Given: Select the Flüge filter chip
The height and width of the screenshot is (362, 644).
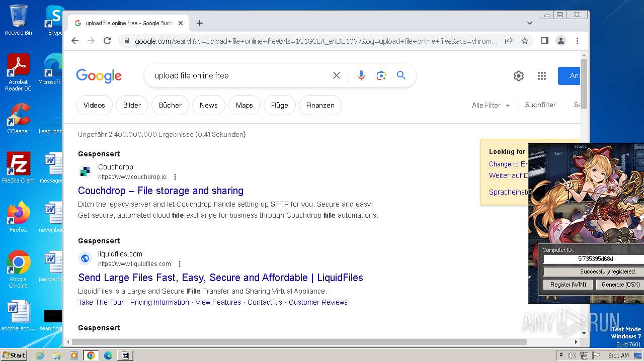Looking at the screenshot, I should 279,105.
